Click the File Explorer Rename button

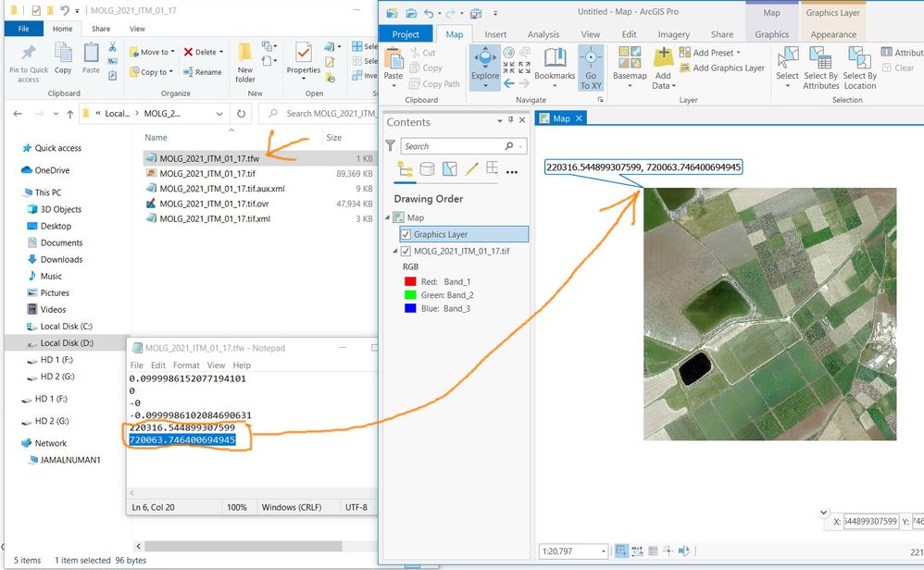pos(202,72)
